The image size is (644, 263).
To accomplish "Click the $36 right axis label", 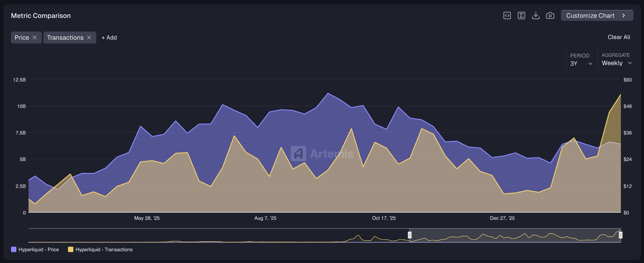I will pos(627,133).
